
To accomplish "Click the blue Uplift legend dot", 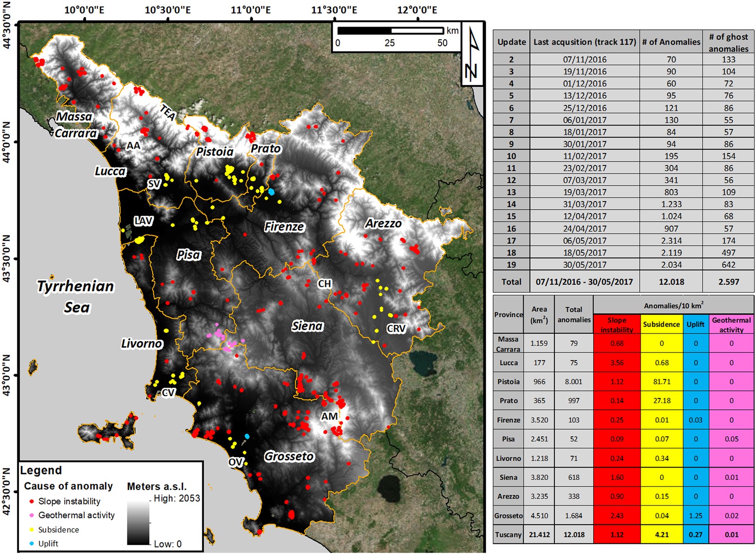I will (32, 543).
